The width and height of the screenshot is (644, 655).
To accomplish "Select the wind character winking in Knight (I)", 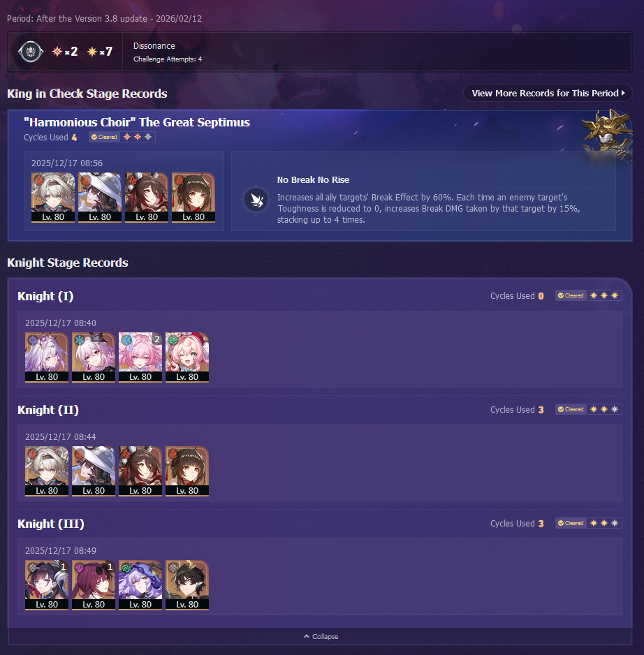I will point(187,358).
